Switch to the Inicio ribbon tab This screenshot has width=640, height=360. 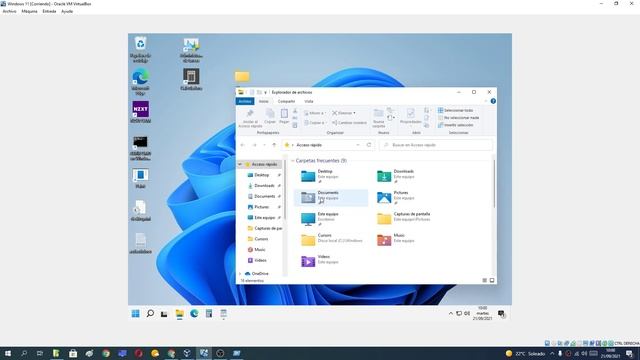(x=264, y=101)
